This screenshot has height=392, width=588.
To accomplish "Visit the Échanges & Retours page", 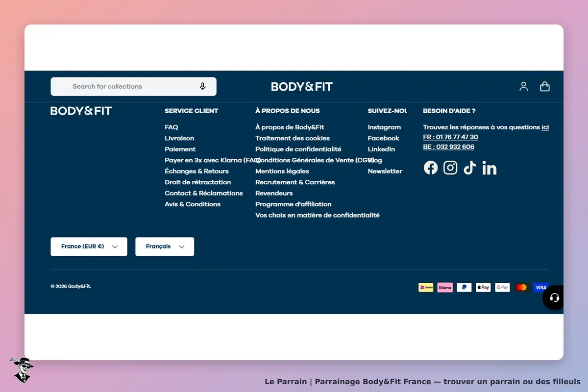I will pyautogui.click(x=196, y=171).
